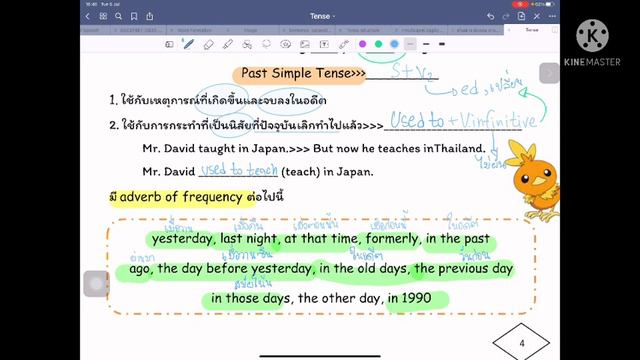Select the Highlighter tool
This screenshot has width=640, height=360.
(x=227, y=44)
